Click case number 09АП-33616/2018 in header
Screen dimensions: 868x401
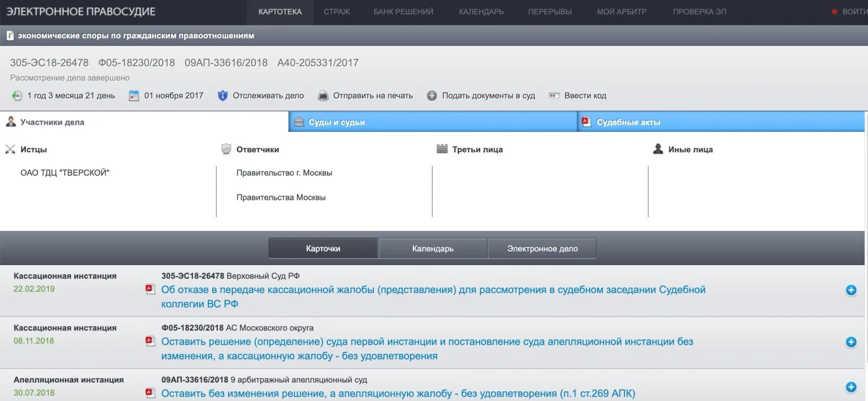pos(226,63)
